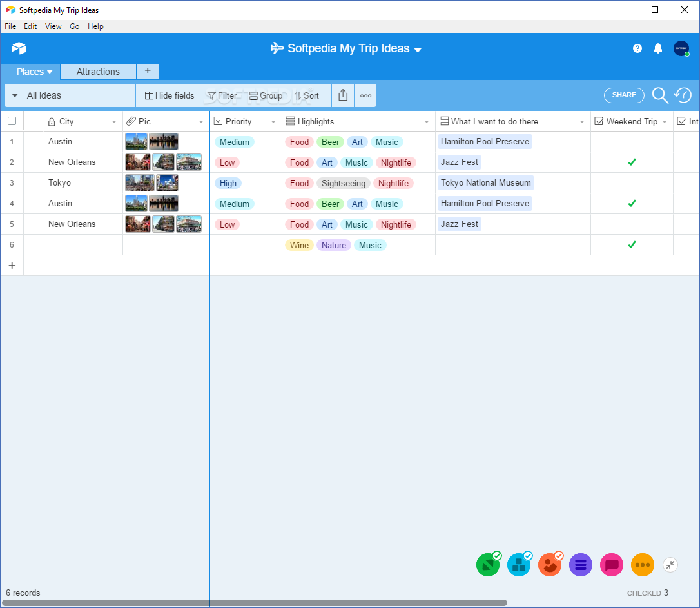Open the base title dropdown arrow
Viewport: 700px width, 608px height.
click(418, 50)
